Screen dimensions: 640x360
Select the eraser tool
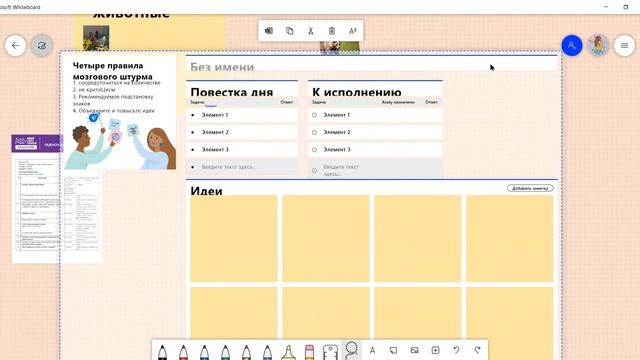309,352
